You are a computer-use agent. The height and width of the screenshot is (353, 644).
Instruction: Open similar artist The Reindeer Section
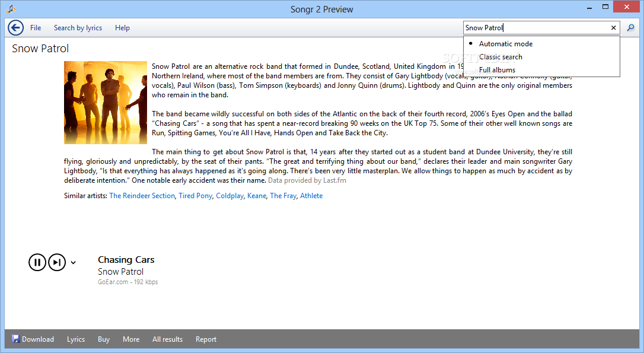point(142,196)
